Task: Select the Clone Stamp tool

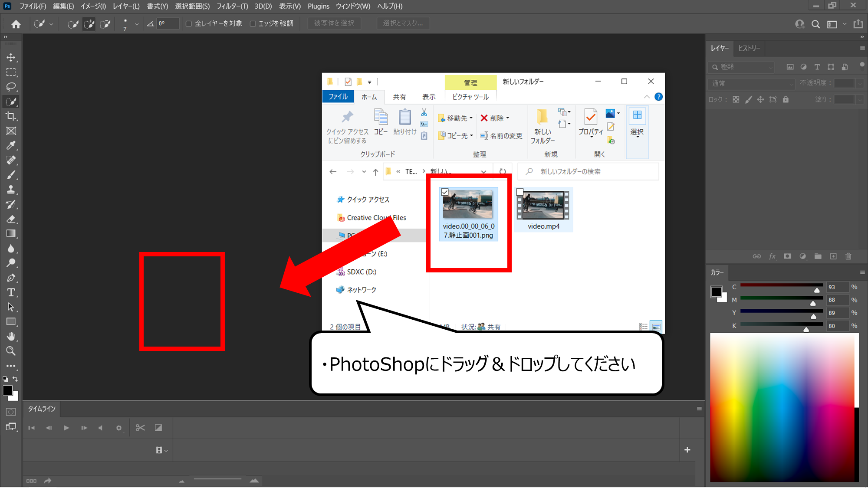Action: pos(11,190)
